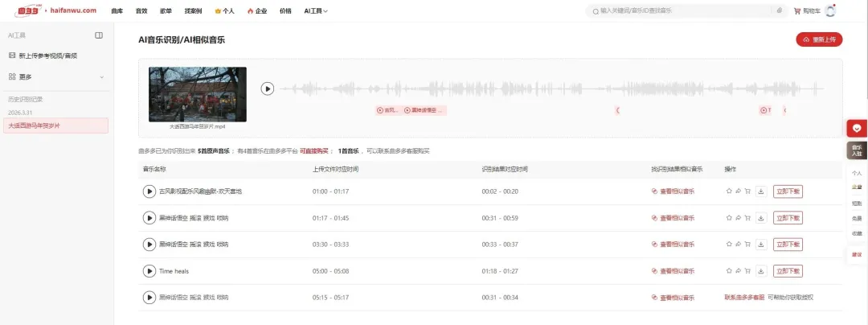View similar music for the 05:15 - 05:17 track
Image resolution: width=868 pixels, height=325 pixels.
[x=674, y=298]
